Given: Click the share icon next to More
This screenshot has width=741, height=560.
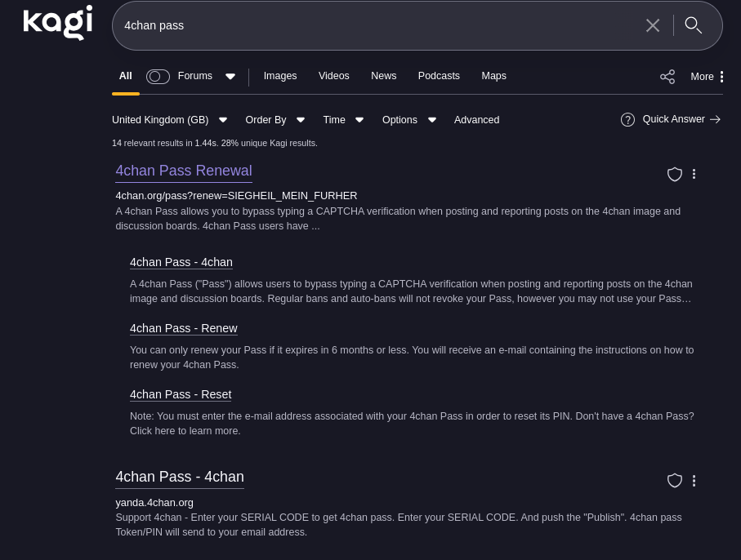Looking at the screenshot, I should tap(667, 77).
